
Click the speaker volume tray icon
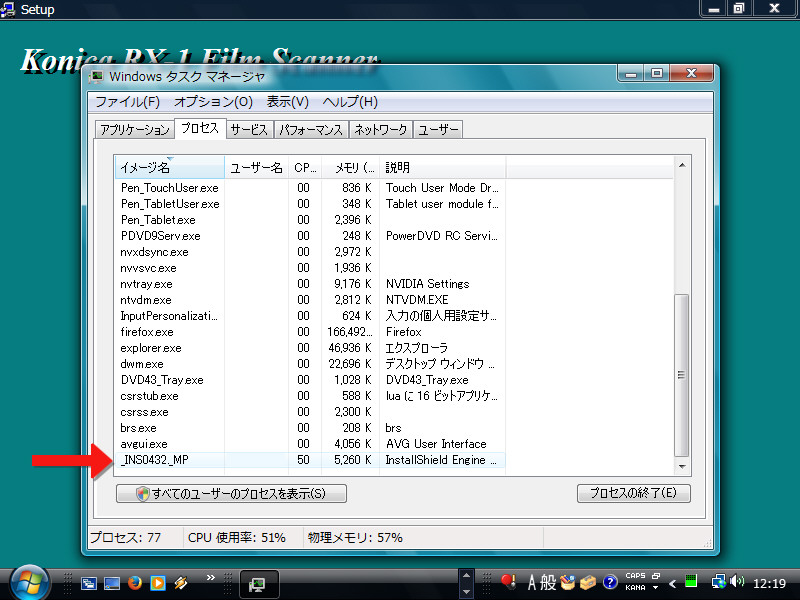(737, 581)
